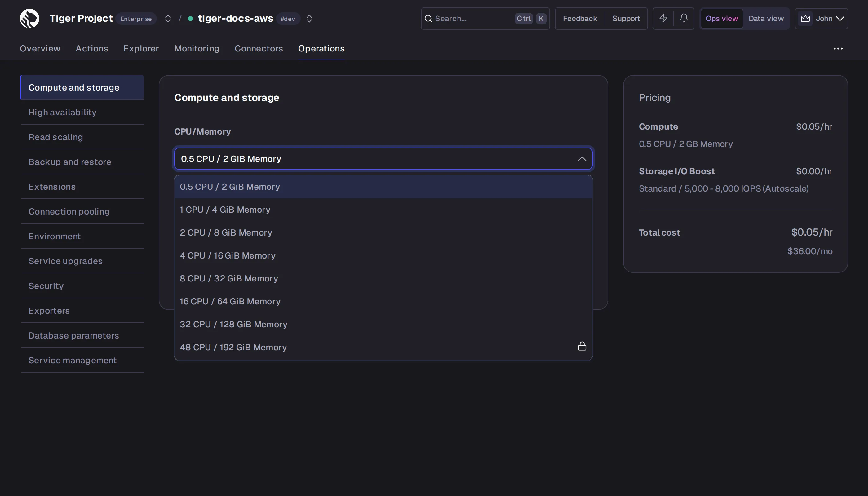Open Service management section
Viewport: 868px width, 496px height.
click(x=82, y=361)
